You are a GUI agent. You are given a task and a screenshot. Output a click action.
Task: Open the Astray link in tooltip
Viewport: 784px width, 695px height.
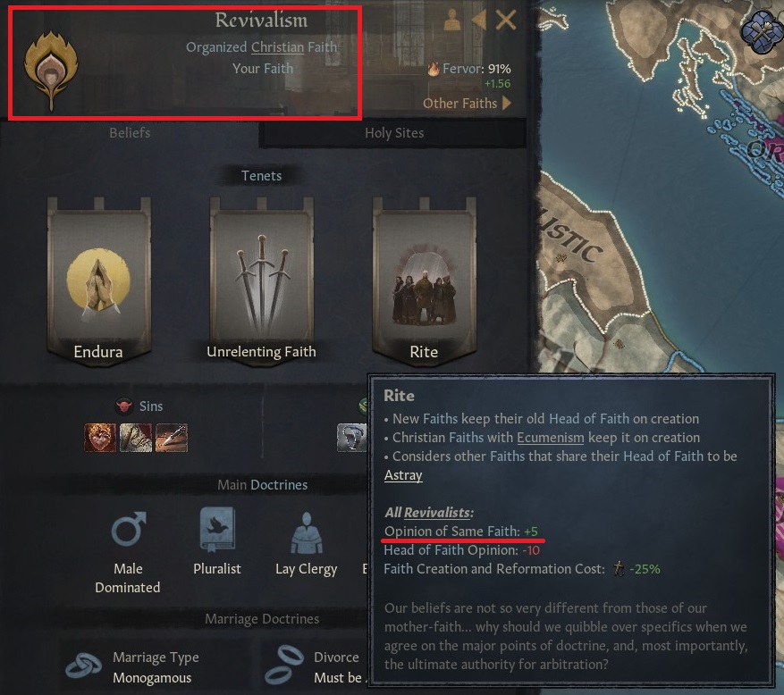(403, 475)
